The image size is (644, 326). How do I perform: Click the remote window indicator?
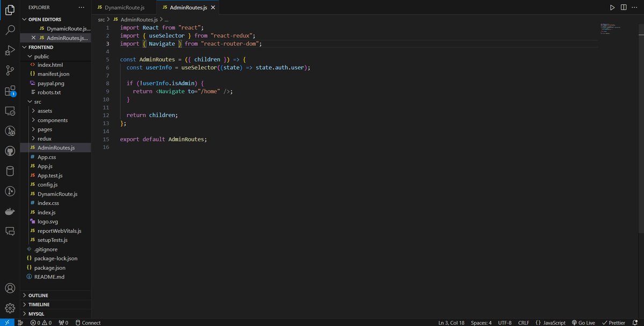tap(6, 322)
